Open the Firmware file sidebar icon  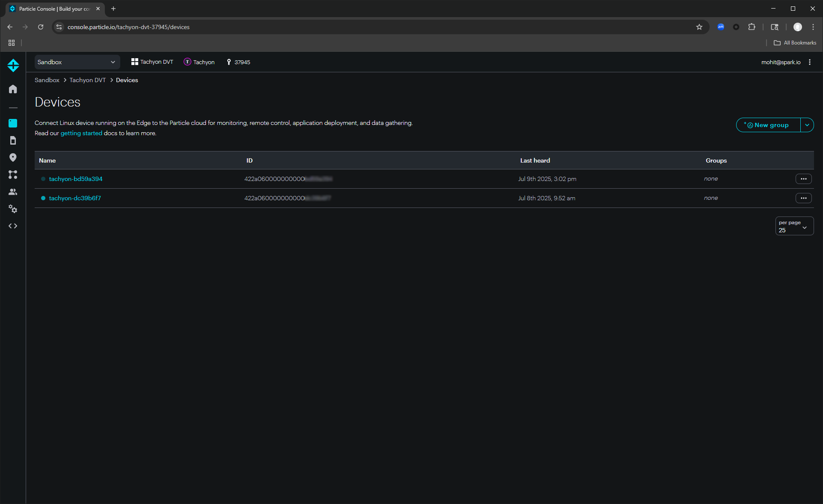tap(13, 140)
